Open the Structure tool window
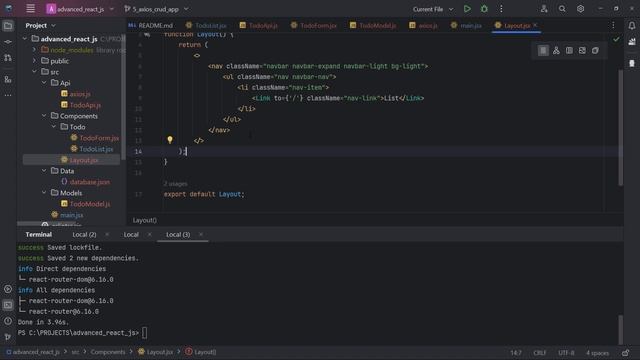The height and width of the screenshot is (360, 640). [x=8, y=79]
